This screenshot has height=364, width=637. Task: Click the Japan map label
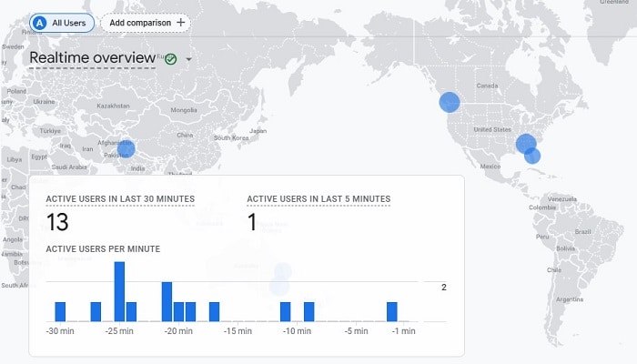click(258, 131)
